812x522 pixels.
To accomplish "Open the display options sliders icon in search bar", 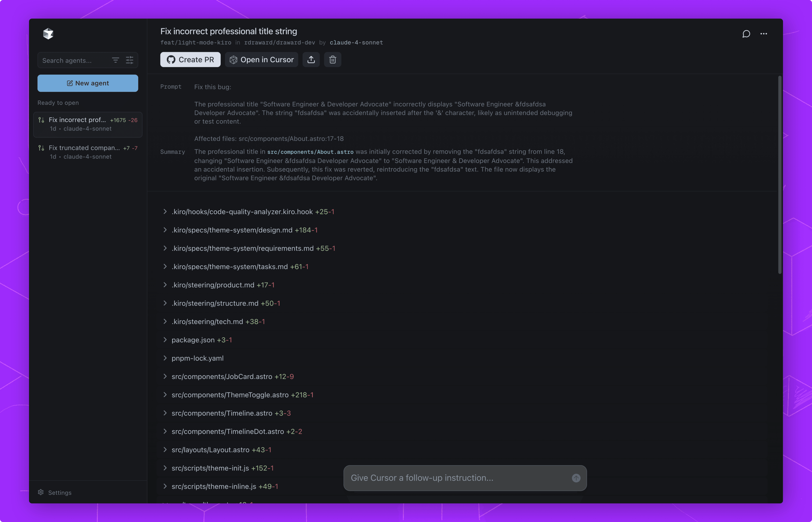I will (x=129, y=60).
